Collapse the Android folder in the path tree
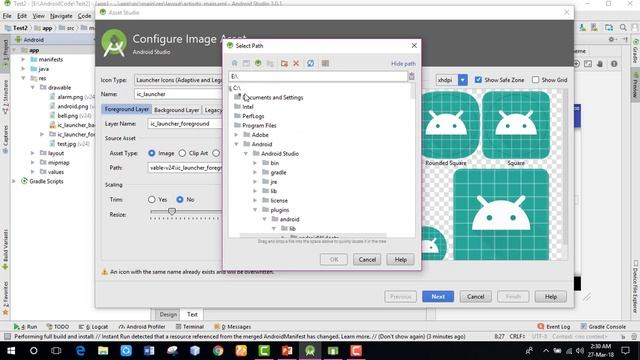 click(x=236, y=144)
